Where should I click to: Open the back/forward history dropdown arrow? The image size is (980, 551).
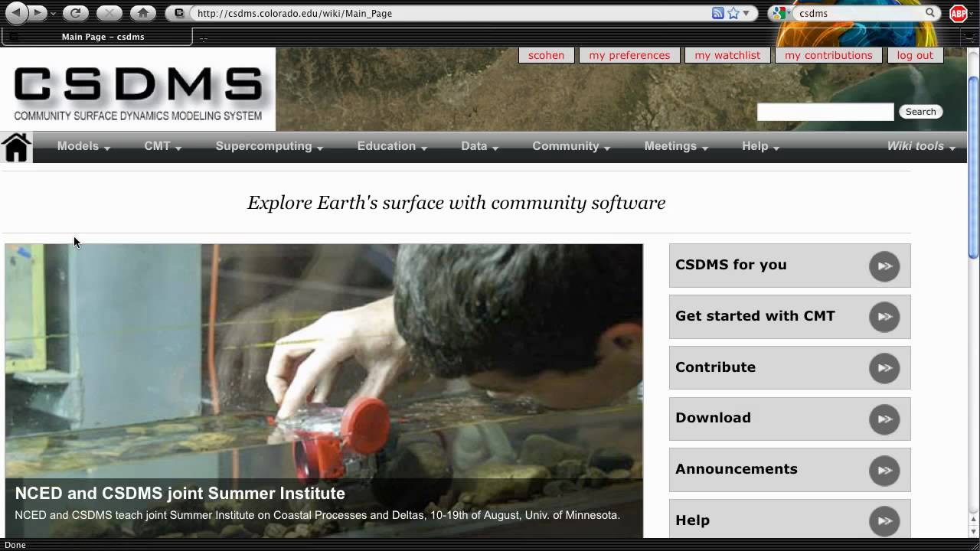(x=53, y=14)
